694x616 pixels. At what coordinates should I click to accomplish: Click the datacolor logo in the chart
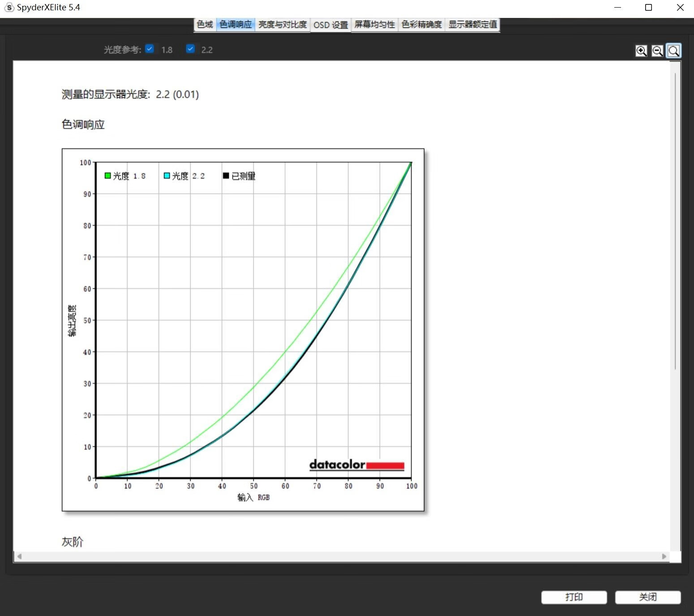(x=356, y=465)
